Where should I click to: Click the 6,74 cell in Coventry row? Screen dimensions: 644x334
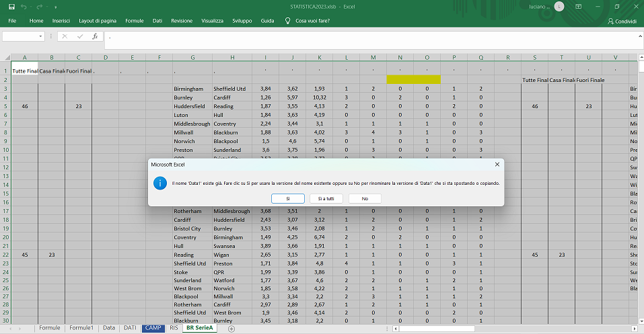coord(320,237)
